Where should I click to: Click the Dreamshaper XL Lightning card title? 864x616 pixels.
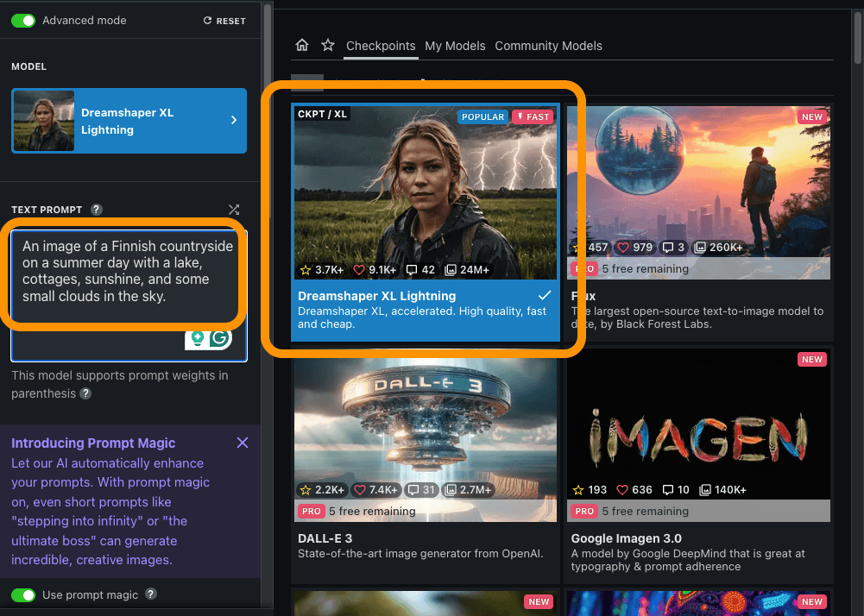(377, 296)
